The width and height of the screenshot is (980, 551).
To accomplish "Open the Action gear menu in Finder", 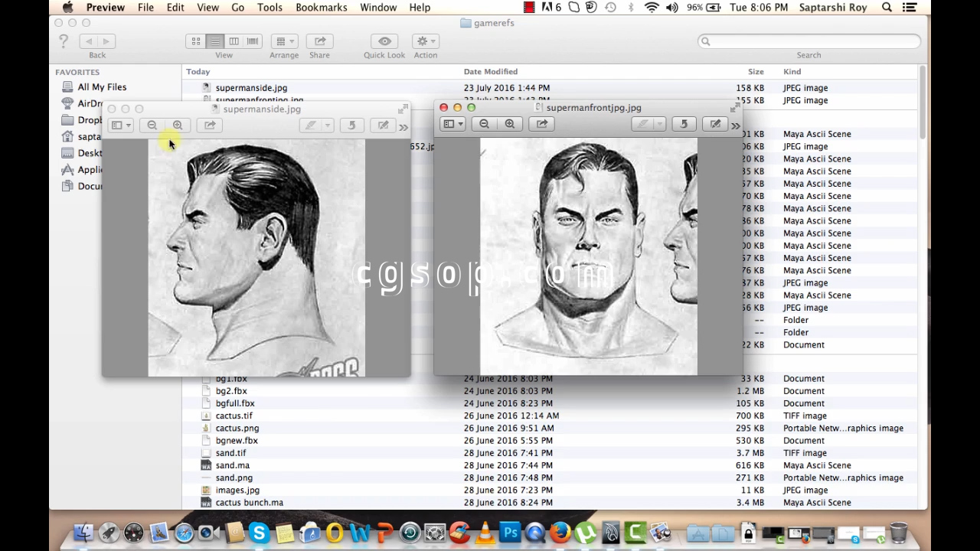I will (x=425, y=41).
